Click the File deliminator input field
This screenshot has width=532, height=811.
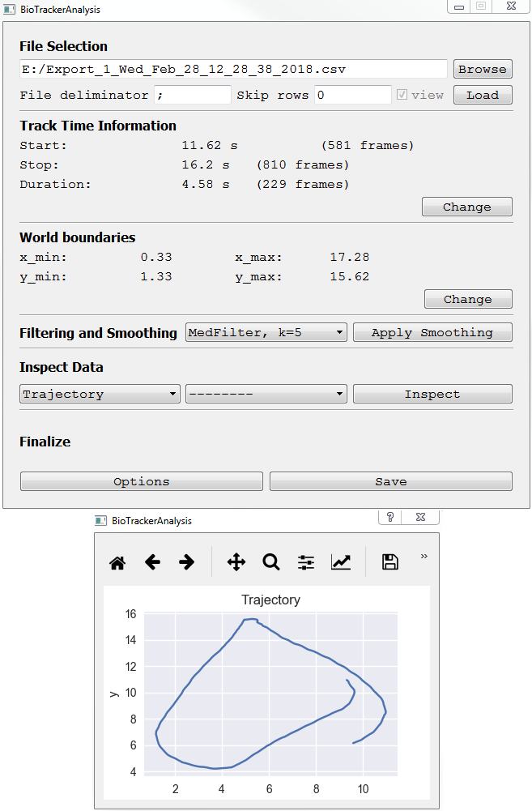click(193, 95)
